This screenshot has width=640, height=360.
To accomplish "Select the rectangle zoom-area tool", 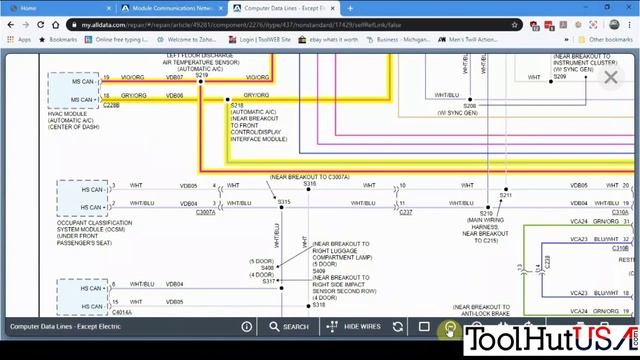I will pyautogui.click(x=424, y=327).
